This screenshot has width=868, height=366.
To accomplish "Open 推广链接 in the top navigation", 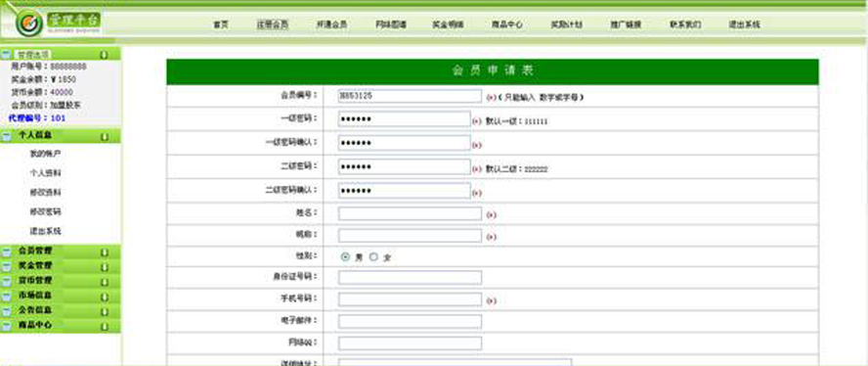I will tap(626, 24).
